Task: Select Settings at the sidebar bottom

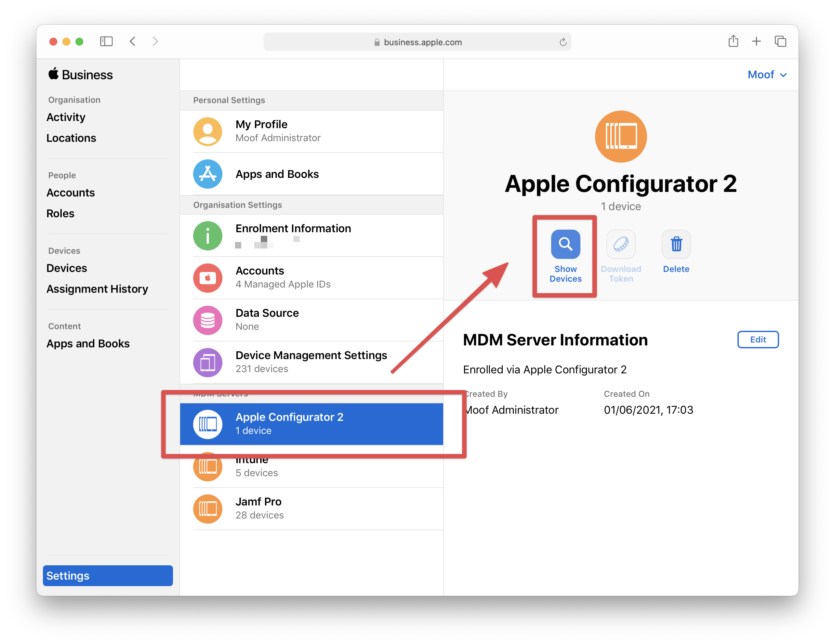Action: (108, 576)
